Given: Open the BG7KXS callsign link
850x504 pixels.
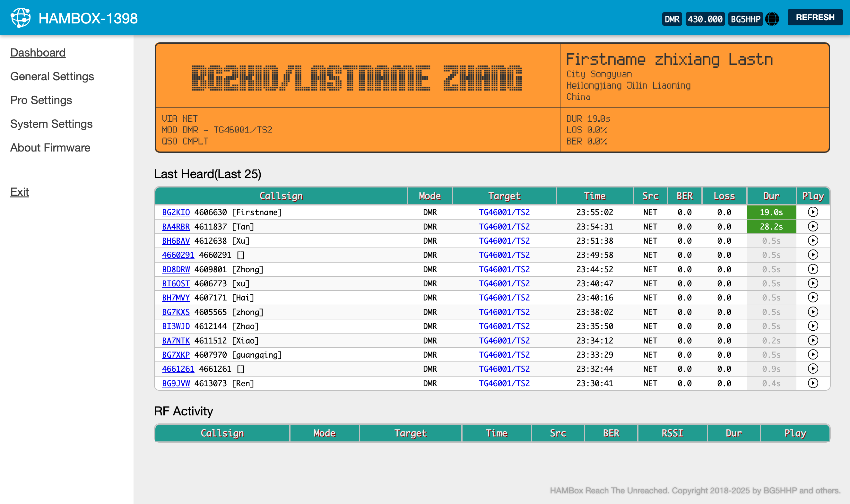Looking at the screenshot, I should (x=176, y=312).
